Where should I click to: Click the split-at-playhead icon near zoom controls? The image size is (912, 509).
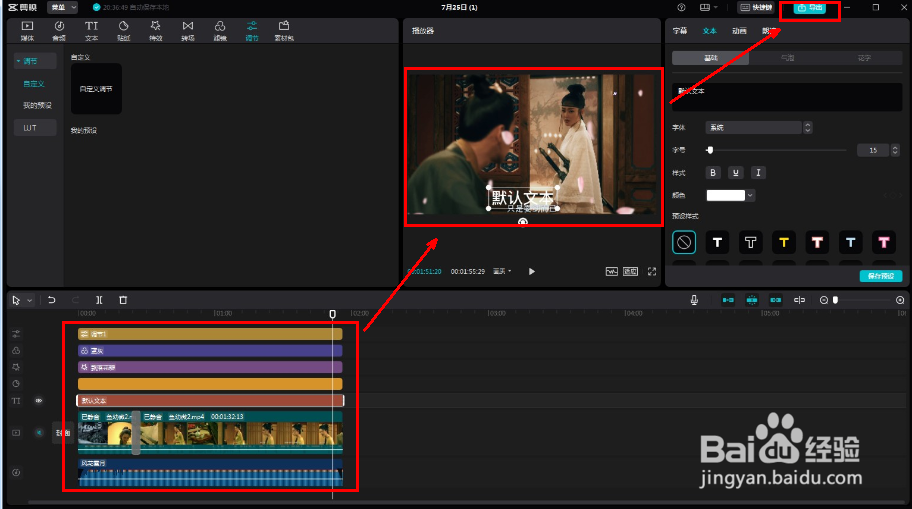tap(800, 300)
